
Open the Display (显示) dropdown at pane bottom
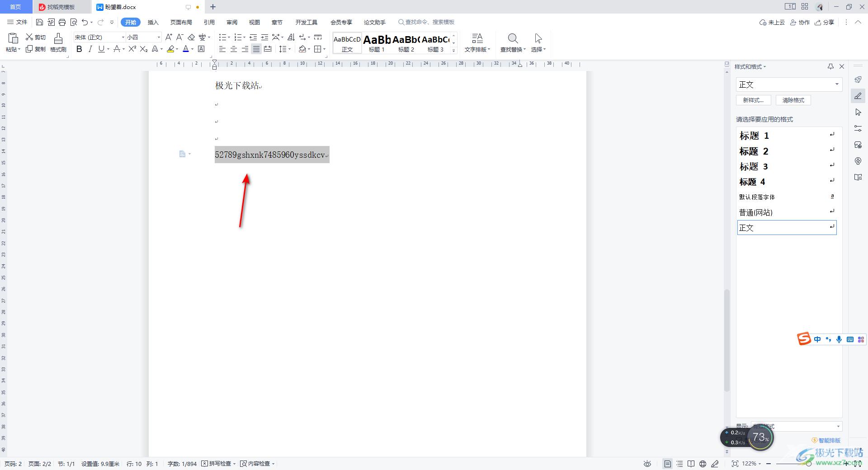click(x=796, y=426)
